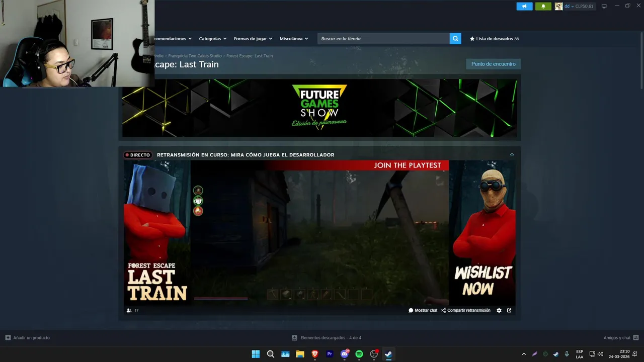Pop out the broadcast in new window

pyautogui.click(x=509, y=310)
